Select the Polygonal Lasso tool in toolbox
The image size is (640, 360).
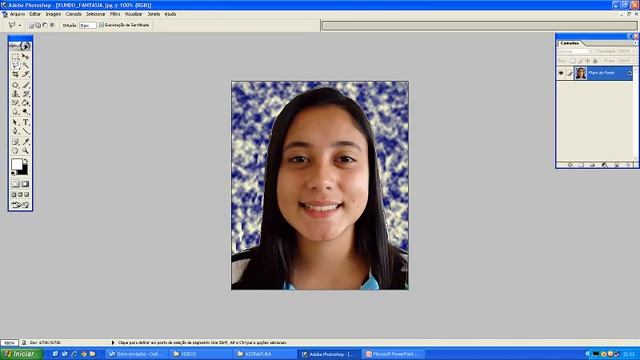[16, 65]
